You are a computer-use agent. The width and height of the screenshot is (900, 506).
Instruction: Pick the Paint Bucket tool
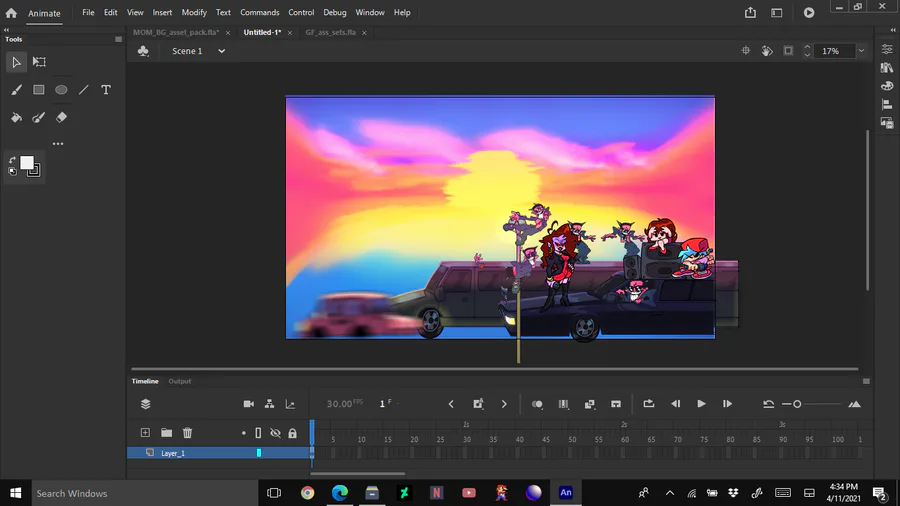[x=16, y=117]
